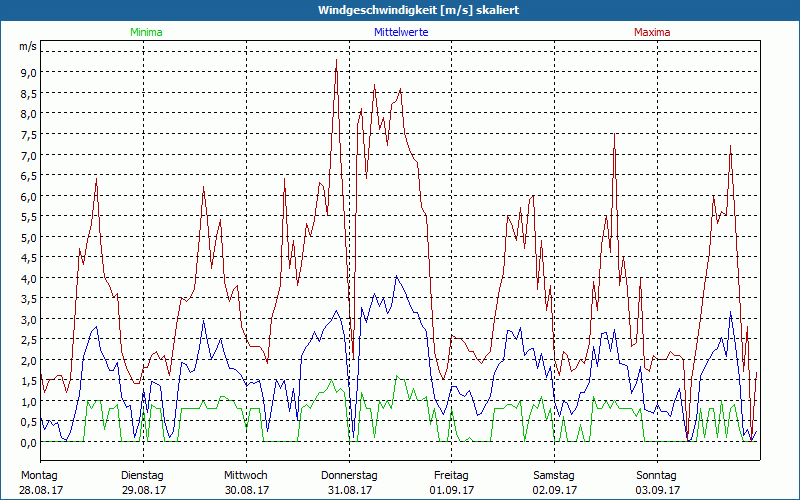Click the date 30.08.17
This screenshot has height=500, width=800.
247,490
